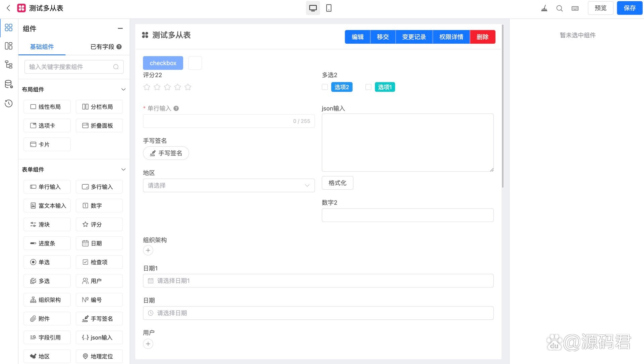Go back with the top-left arrow
This screenshot has width=644, height=364.
pos(8,8)
